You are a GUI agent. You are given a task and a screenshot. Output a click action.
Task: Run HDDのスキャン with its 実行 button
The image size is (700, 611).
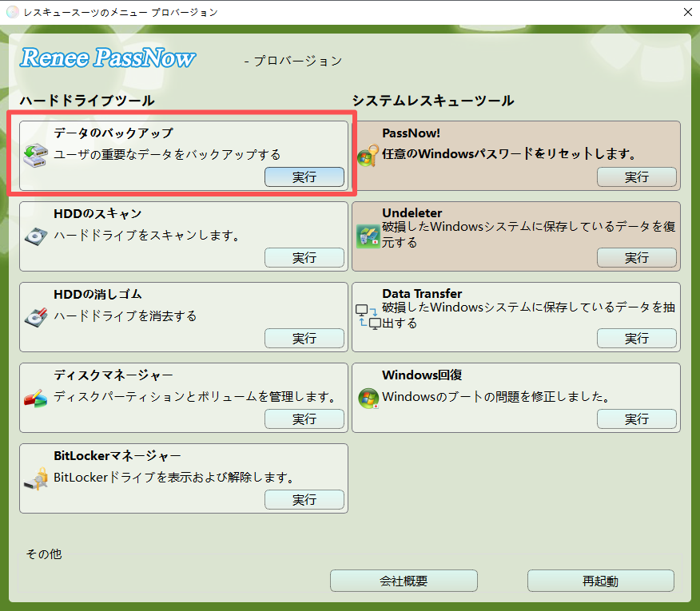pos(304,257)
